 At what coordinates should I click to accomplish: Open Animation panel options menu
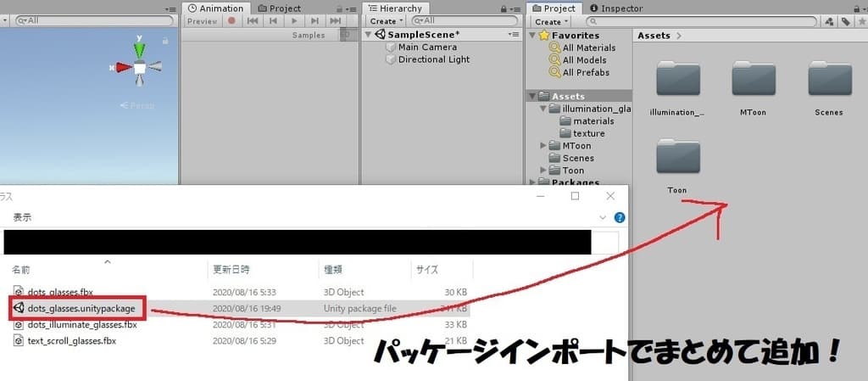click(350, 9)
